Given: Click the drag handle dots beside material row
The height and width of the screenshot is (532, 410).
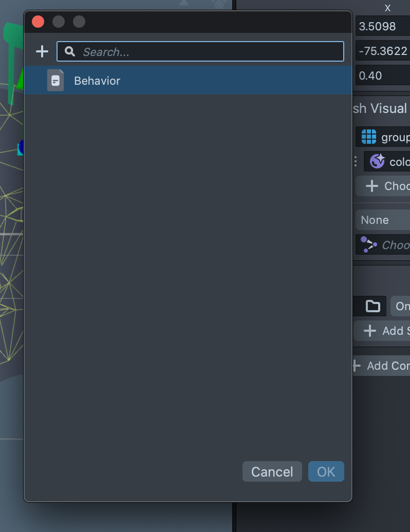Looking at the screenshot, I should coord(355,162).
